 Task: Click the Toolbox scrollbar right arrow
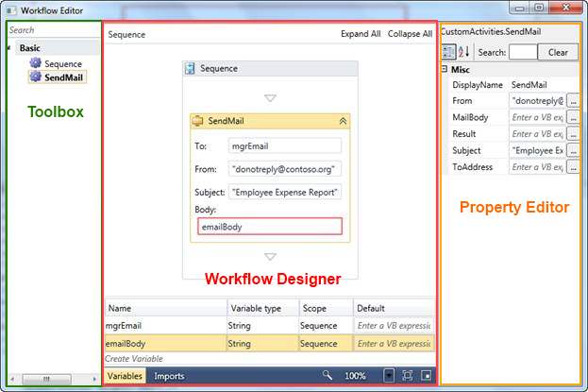coord(94,379)
